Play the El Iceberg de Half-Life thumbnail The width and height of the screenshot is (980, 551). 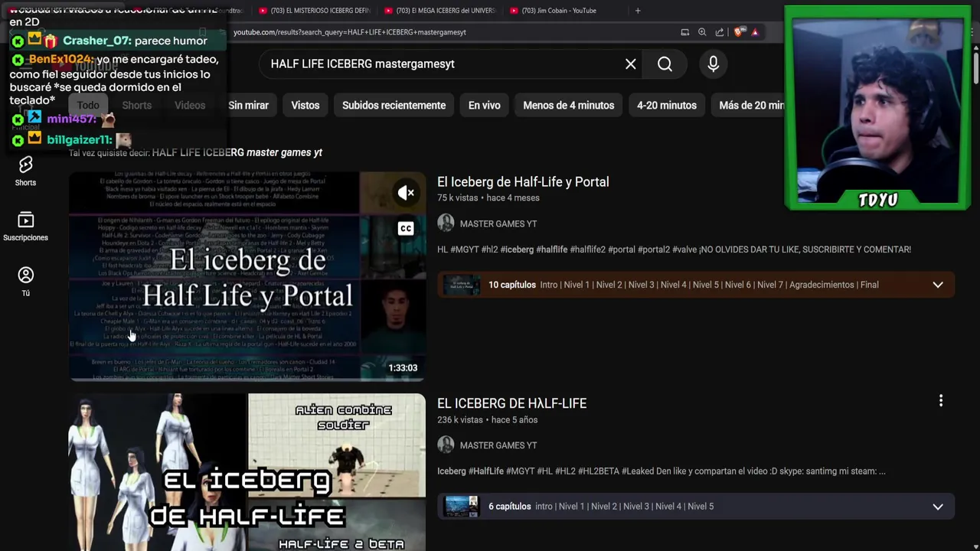pyautogui.click(x=247, y=472)
